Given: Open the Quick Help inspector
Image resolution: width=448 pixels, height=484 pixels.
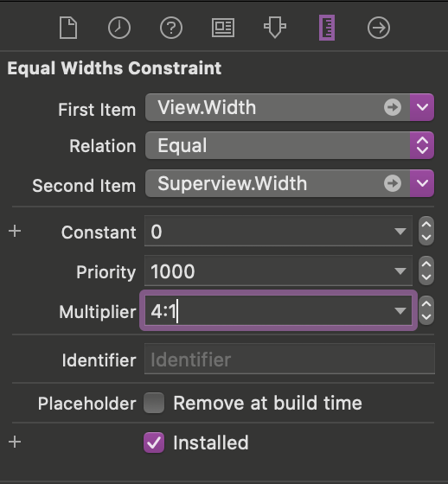Looking at the screenshot, I should pos(171,28).
